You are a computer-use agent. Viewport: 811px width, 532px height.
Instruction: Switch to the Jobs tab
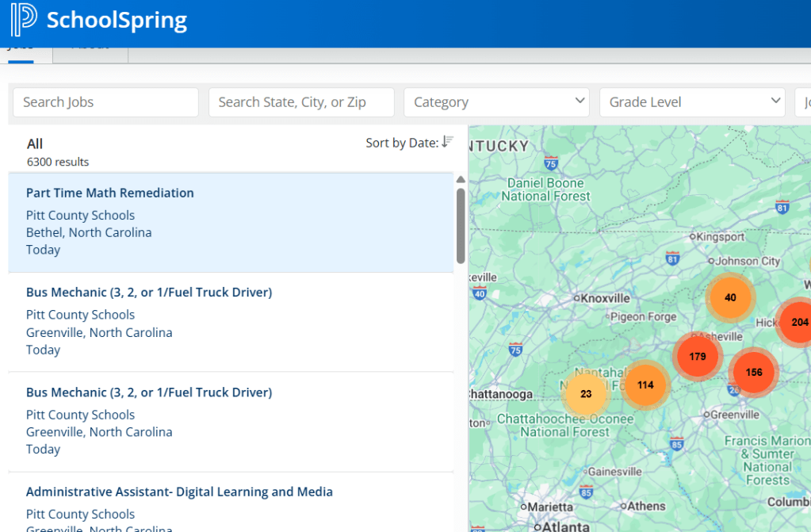tap(22, 49)
